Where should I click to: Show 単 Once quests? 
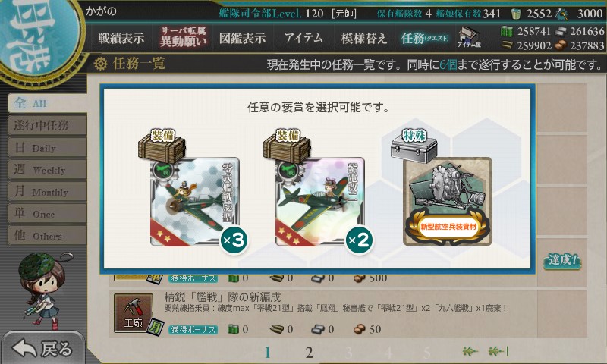(47, 214)
